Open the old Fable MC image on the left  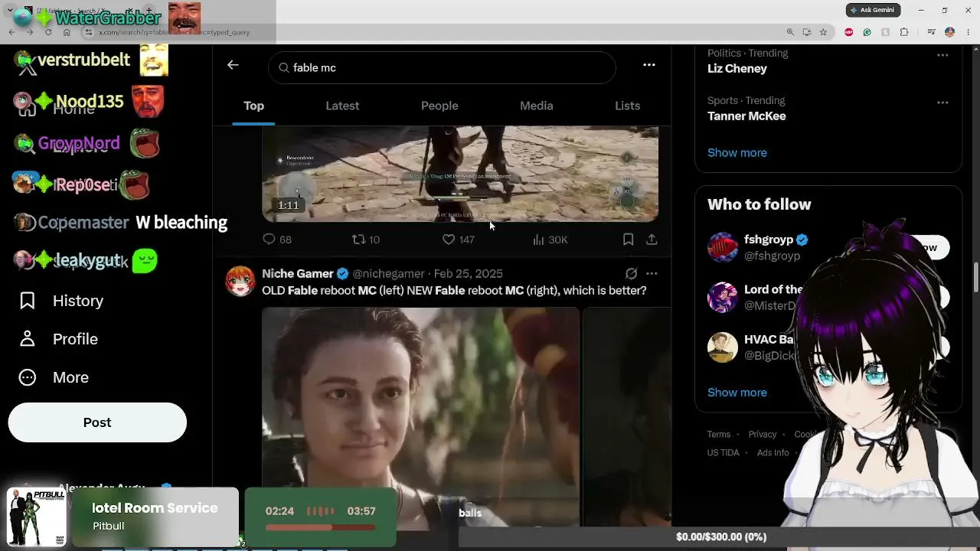(420, 417)
